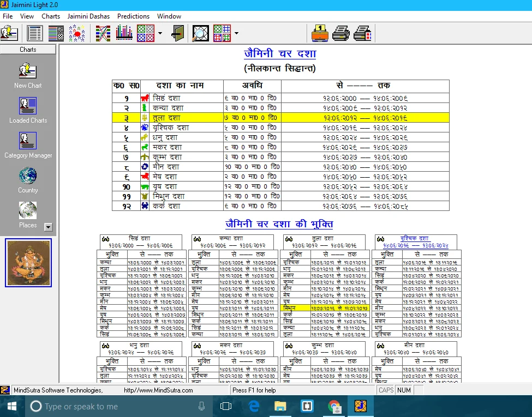Image resolution: width=532 pixels, height=417 pixels.
Task: Click the Ganesha picture thumbnail
Action: pyautogui.click(x=28, y=263)
